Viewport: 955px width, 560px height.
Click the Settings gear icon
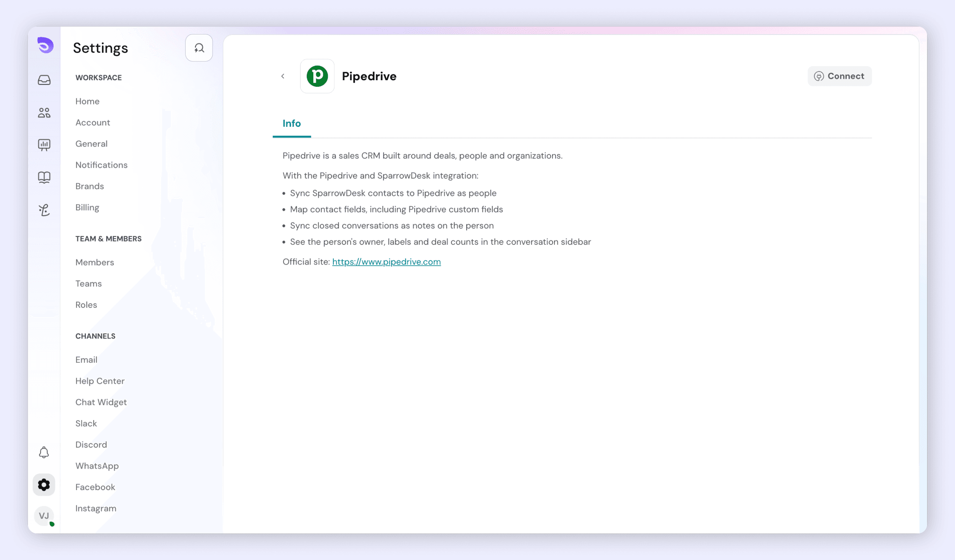click(x=44, y=485)
